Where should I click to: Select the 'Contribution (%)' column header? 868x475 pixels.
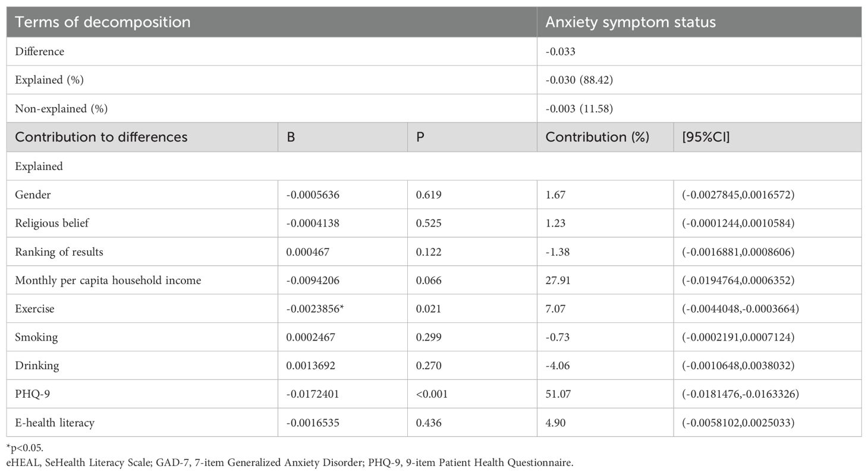(597, 137)
